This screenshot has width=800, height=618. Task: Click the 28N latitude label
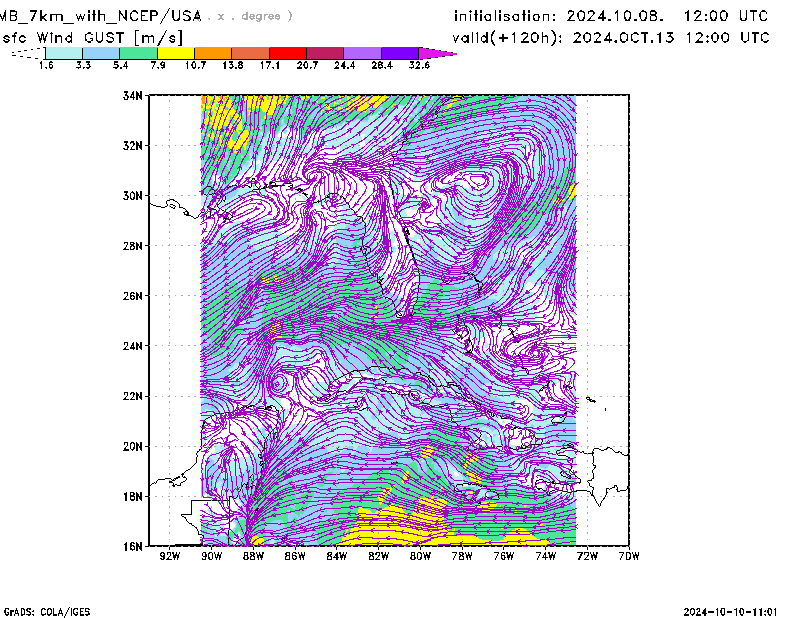click(x=133, y=245)
